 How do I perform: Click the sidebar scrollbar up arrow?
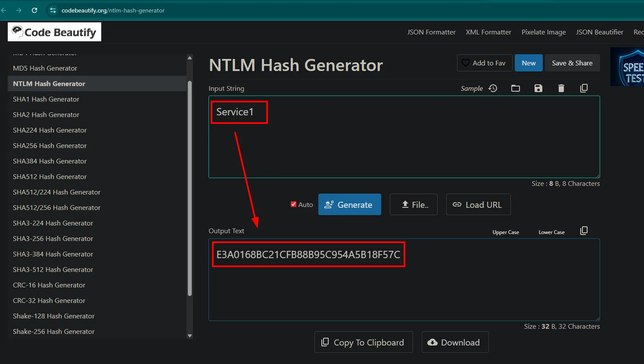click(x=190, y=58)
